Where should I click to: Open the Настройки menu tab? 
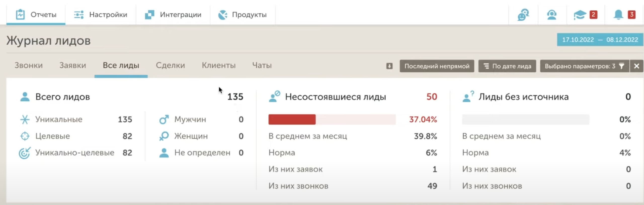(x=101, y=15)
